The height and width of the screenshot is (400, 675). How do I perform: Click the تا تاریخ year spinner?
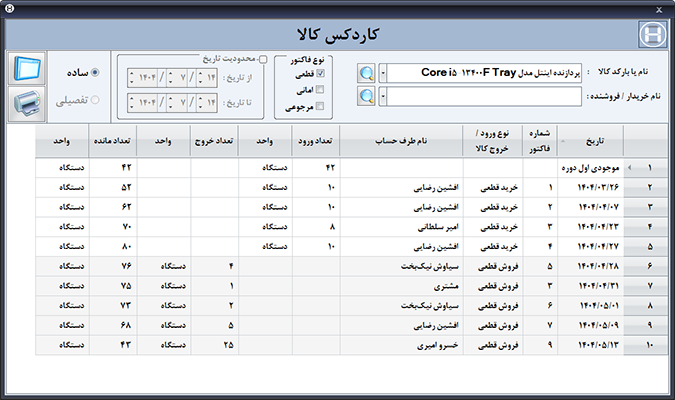143,103
